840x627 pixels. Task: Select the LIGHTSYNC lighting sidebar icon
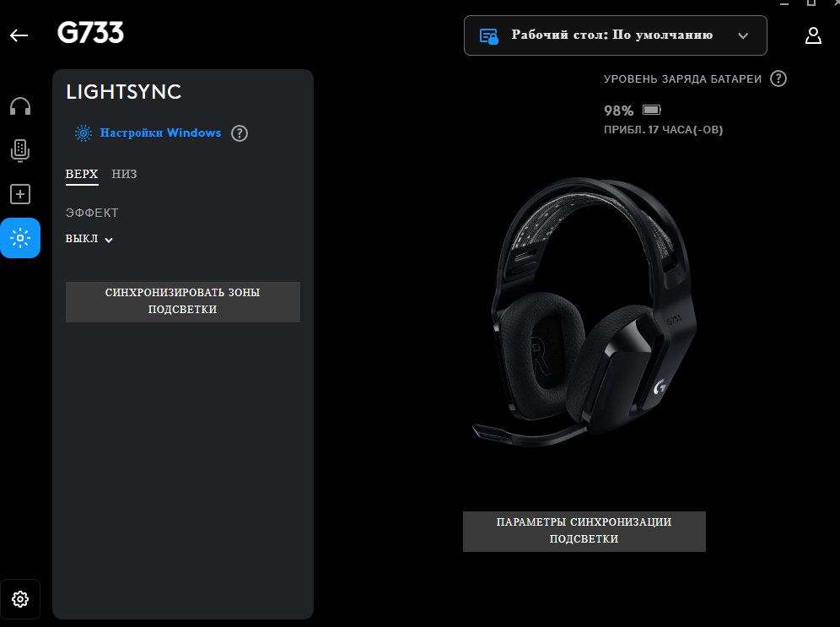[x=20, y=238]
